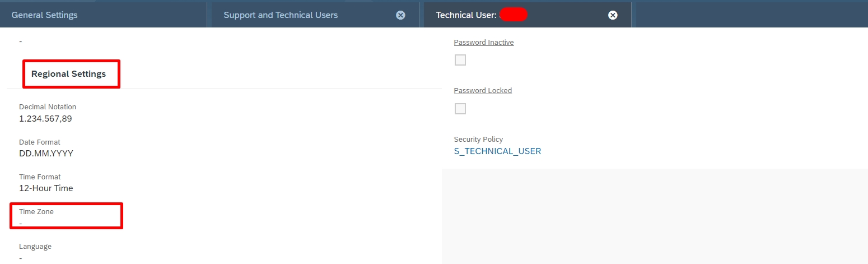
Task: Toggle the Password Locked checkbox
Action: (x=460, y=109)
